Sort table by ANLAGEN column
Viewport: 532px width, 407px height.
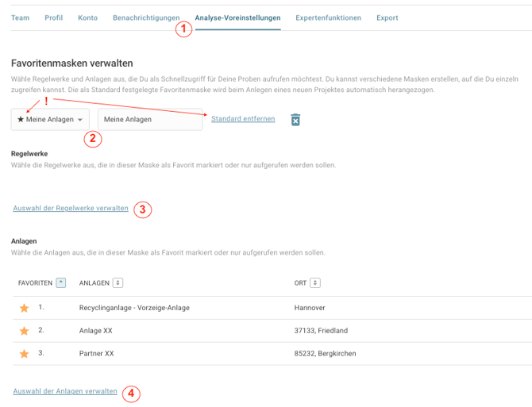click(x=118, y=282)
